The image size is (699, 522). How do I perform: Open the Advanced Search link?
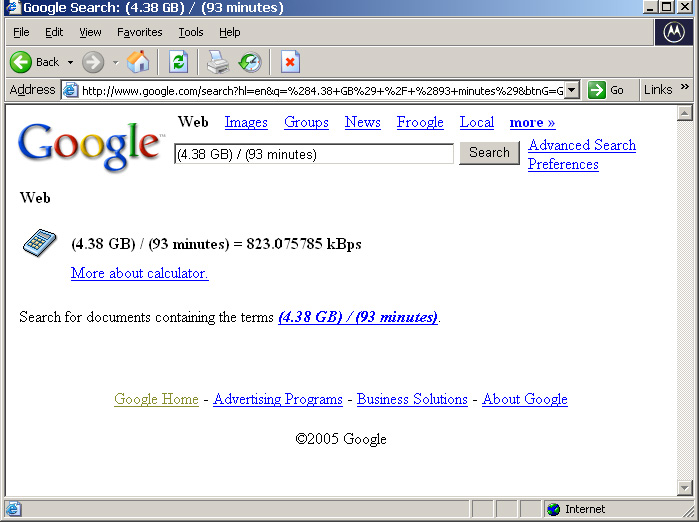pos(582,145)
